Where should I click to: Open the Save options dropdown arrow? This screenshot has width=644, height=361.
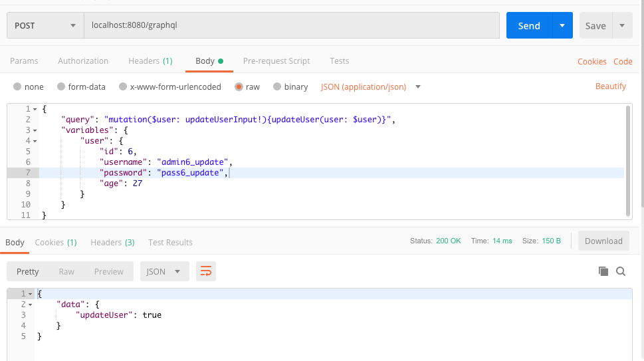coord(622,26)
